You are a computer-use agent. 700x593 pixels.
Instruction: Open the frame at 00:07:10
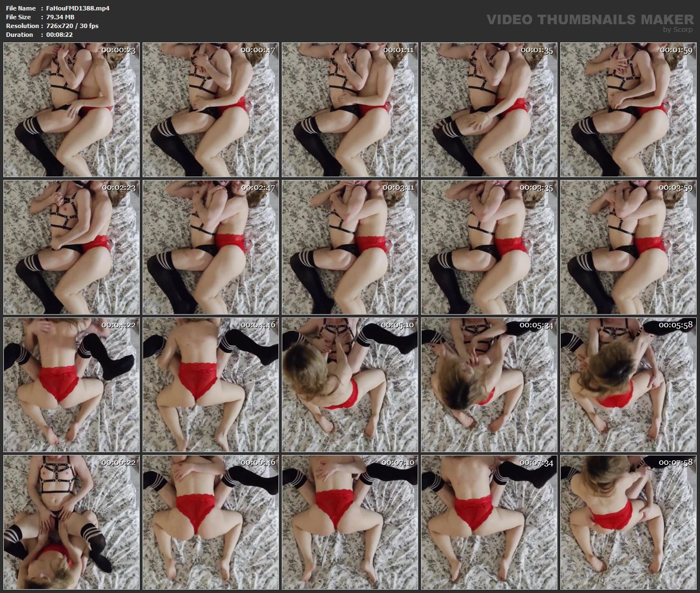pos(350,522)
